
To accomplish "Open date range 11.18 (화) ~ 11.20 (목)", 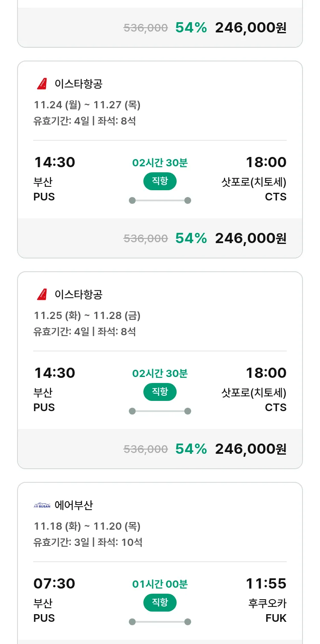I will pyautogui.click(x=87, y=526).
